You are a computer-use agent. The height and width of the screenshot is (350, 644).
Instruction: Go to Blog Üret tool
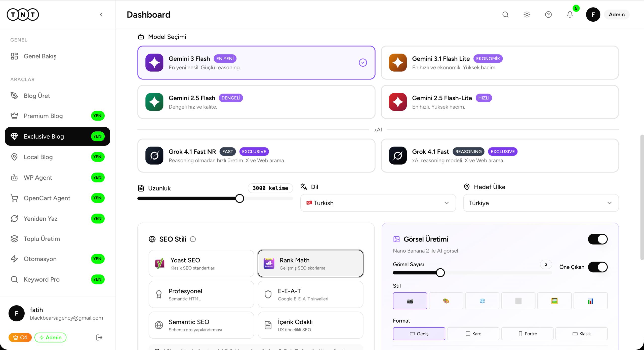[58, 96]
